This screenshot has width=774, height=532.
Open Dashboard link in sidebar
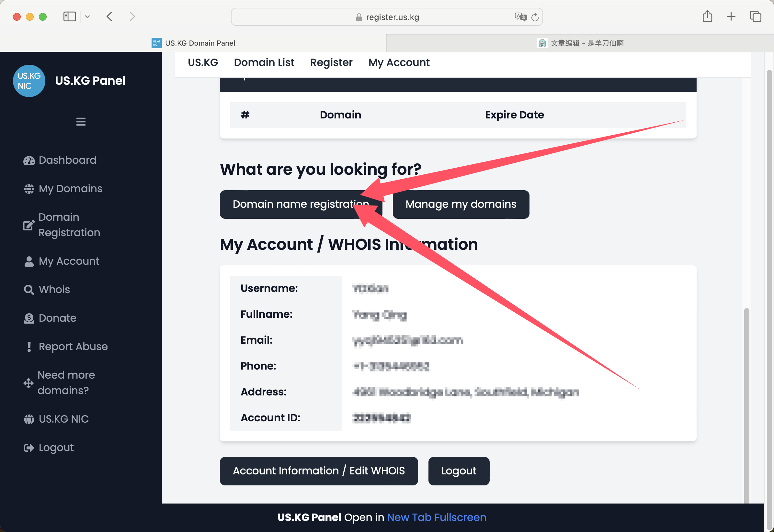pos(67,160)
